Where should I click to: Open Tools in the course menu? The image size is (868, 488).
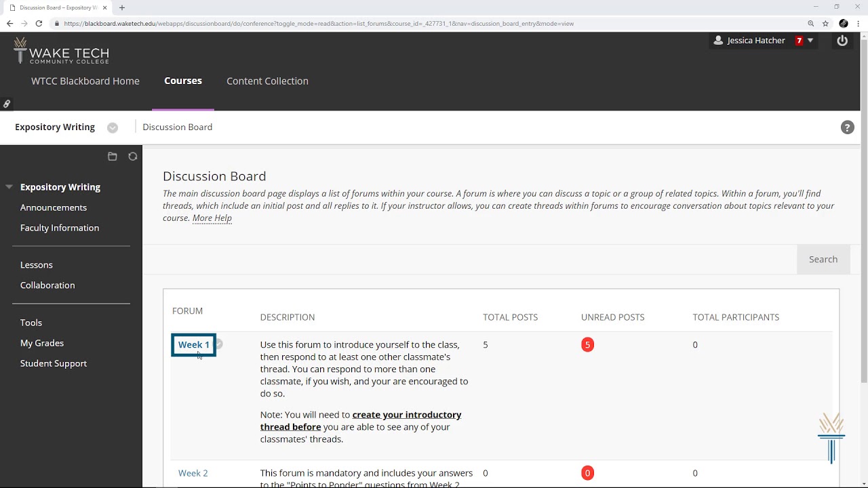coord(31,323)
